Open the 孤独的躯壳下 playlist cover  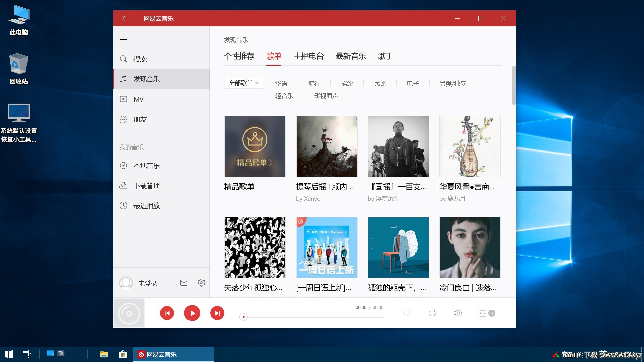coord(398,247)
